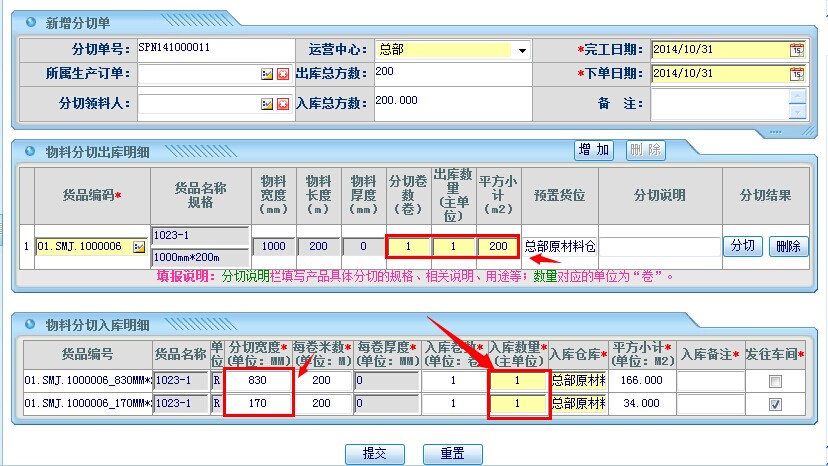This screenshot has height=466, width=828.
Task: Click the 备注 text area scrollbar
Action: 797,103
